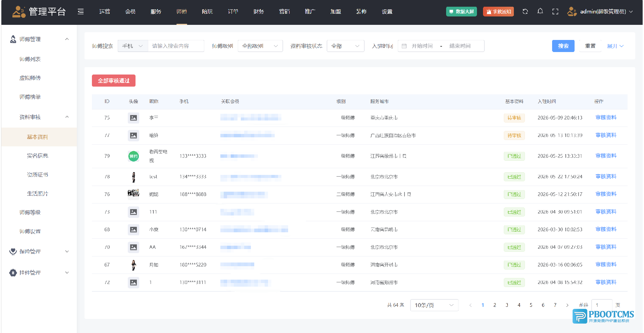Switch to the 会员 top menu
The image size is (644, 333).
(130, 11)
